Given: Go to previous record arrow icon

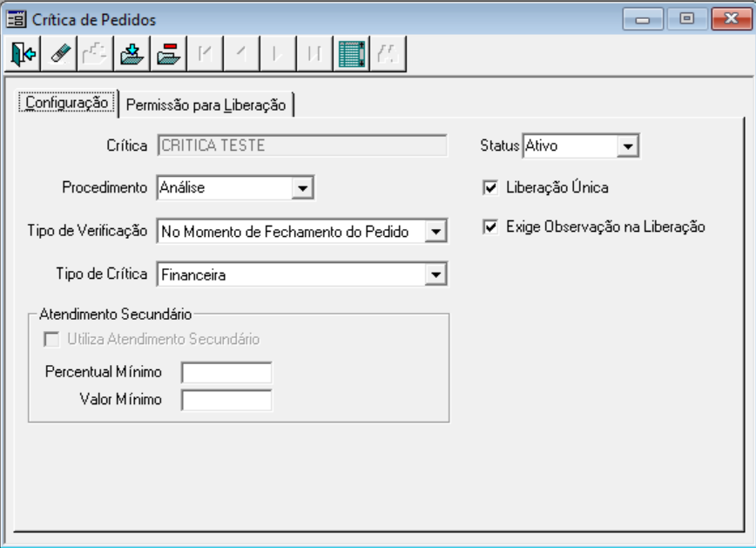Looking at the screenshot, I should (x=241, y=53).
